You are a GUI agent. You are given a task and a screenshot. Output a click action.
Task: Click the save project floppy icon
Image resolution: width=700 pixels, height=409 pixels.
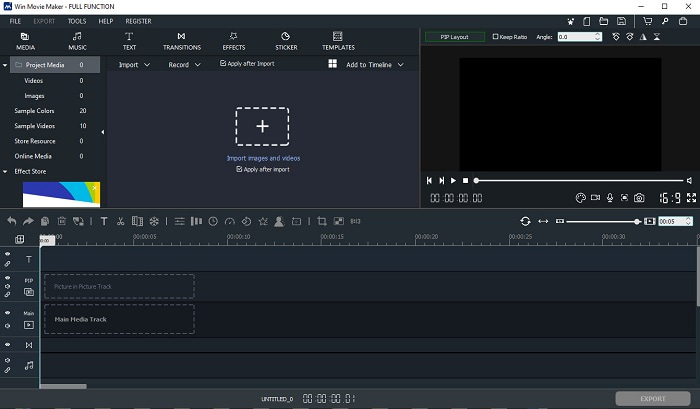click(x=621, y=21)
